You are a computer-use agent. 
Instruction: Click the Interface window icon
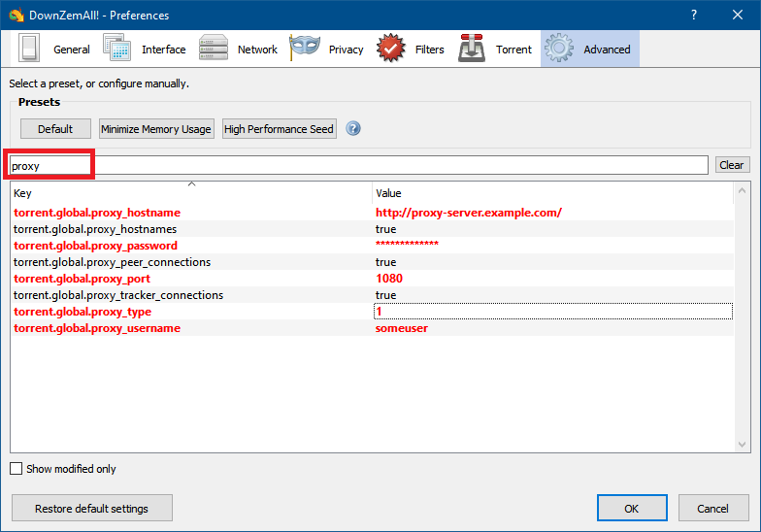pyautogui.click(x=116, y=48)
